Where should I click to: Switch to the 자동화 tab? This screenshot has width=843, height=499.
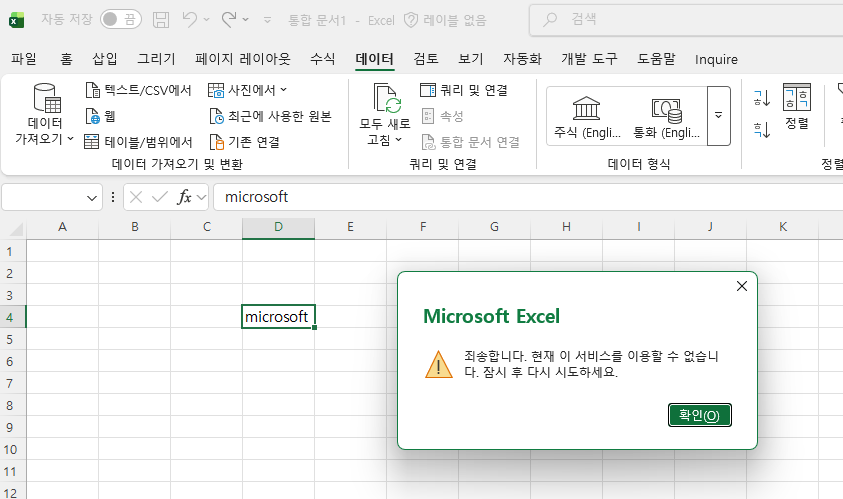click(x=522, y=59)
